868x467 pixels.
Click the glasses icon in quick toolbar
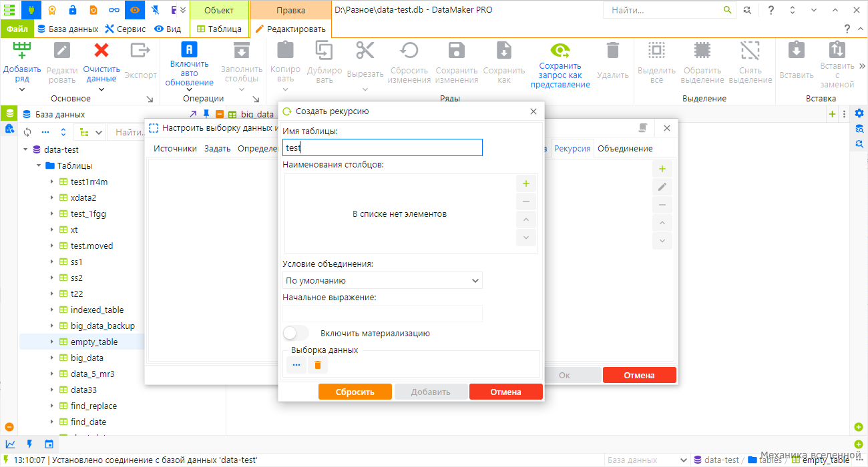[114, 10]
